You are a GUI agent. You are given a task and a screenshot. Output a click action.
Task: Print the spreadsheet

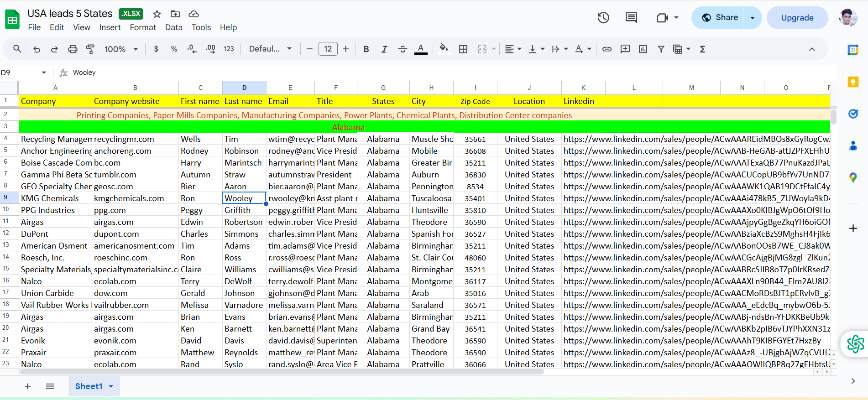point(73,49)
